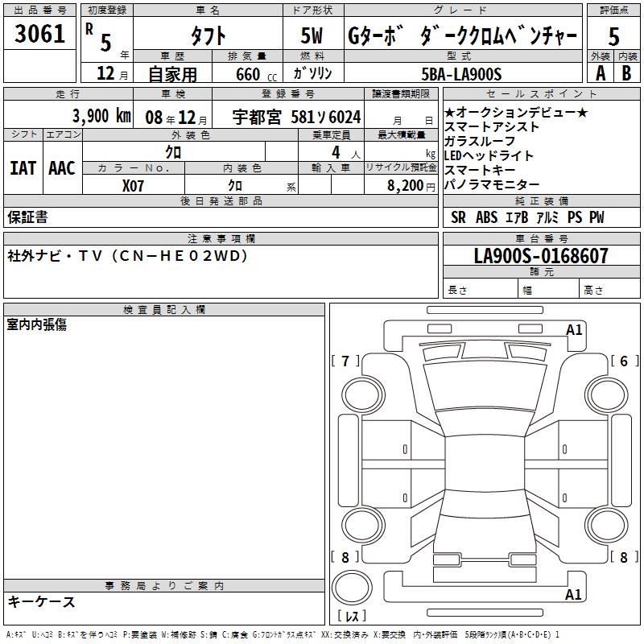
Task: Click the overall evaluation score 5
Action: (x=614, y=37)
